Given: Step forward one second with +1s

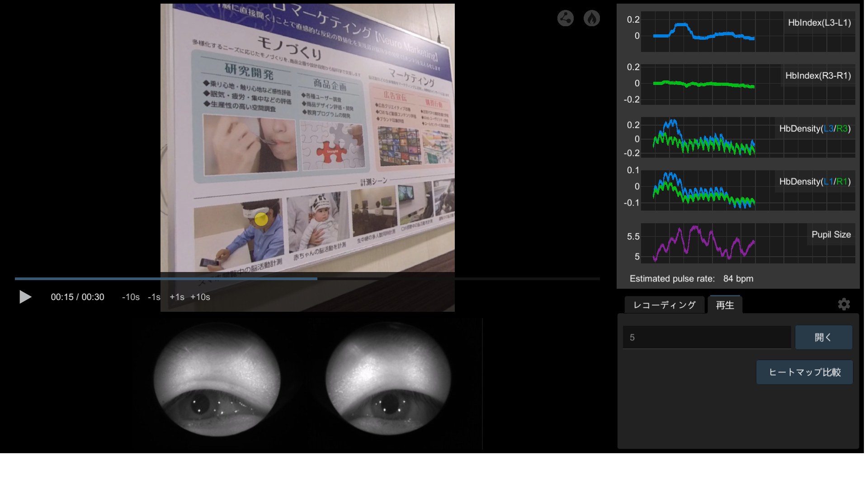Looking at the screenshot, I should pos(177,297).
